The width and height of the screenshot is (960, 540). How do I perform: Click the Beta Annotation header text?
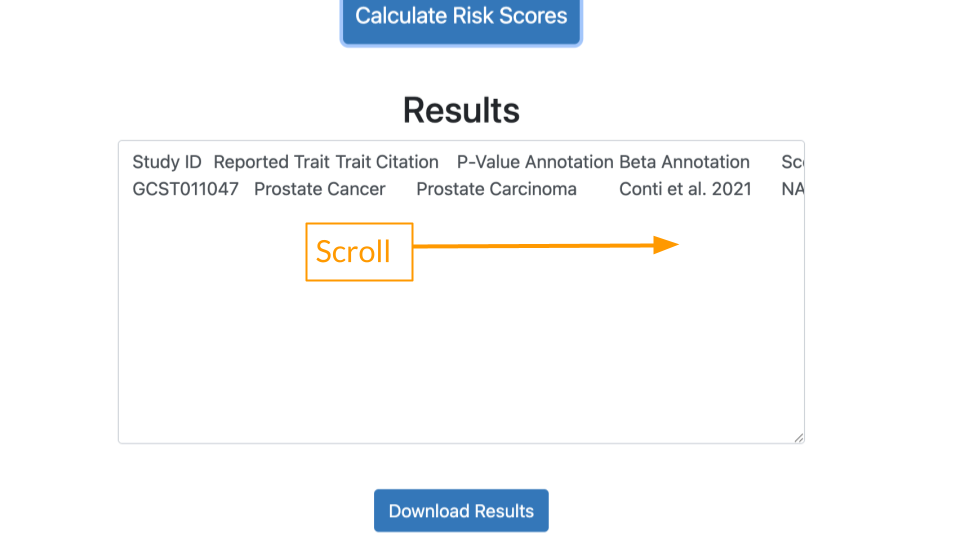pos(684,162)
